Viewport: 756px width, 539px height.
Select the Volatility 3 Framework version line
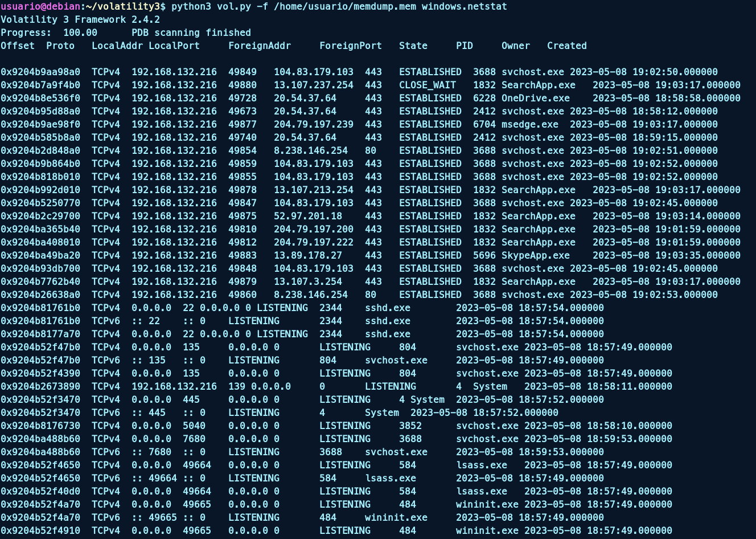(80, 19)
